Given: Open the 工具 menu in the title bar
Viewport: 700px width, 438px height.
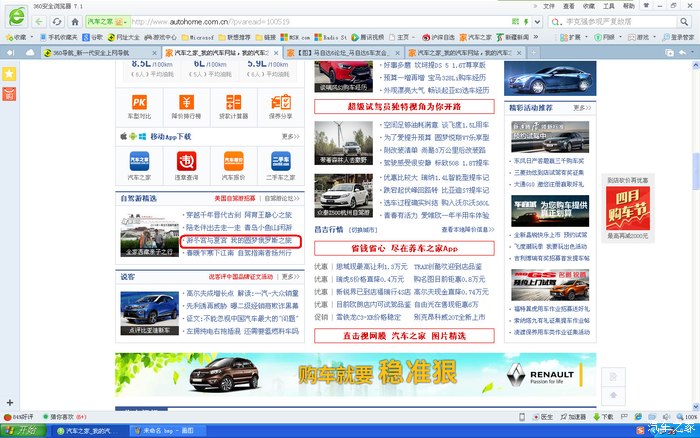Looking at the screenshot, I should point(637,5).
